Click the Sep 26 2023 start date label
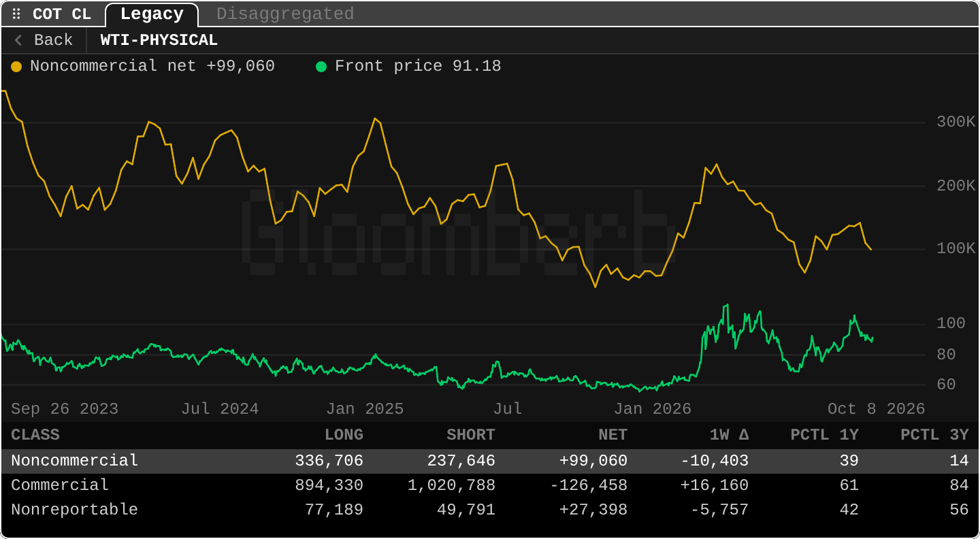This screenshot has width=980, height=539. point(65,409)
